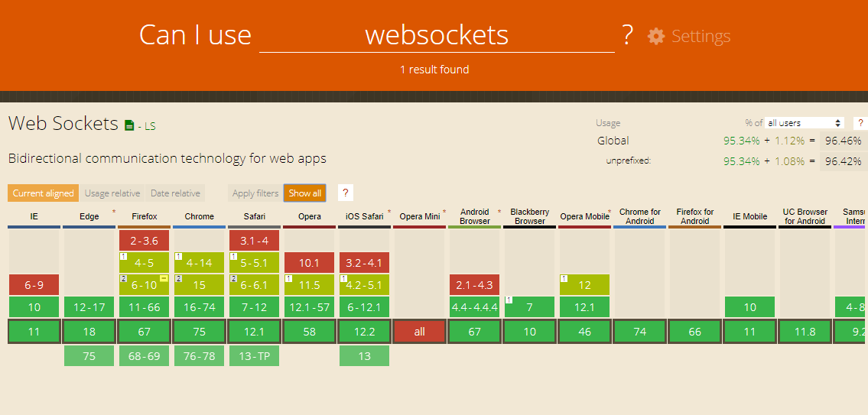Select the Opera 10.1 cell
868x415 pixels.
pos(310,263)
